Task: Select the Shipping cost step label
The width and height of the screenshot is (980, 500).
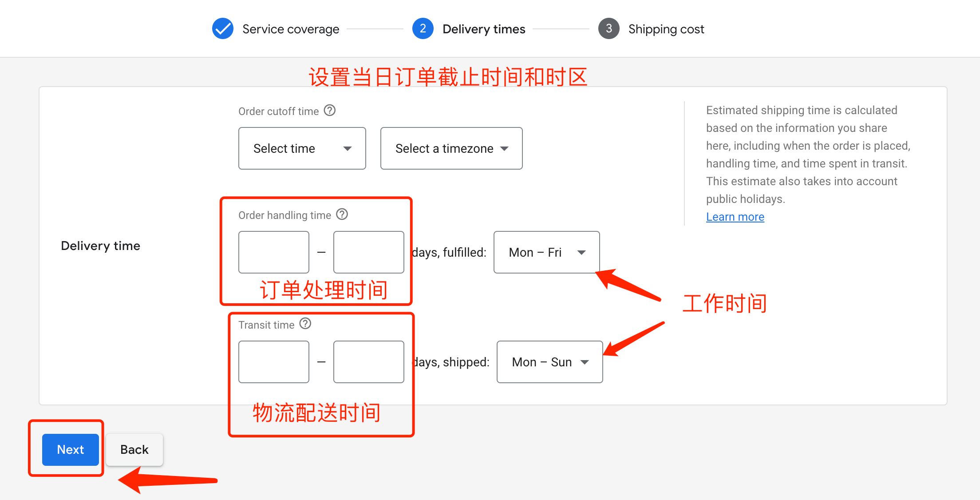Action: click(x=666, y=28)
